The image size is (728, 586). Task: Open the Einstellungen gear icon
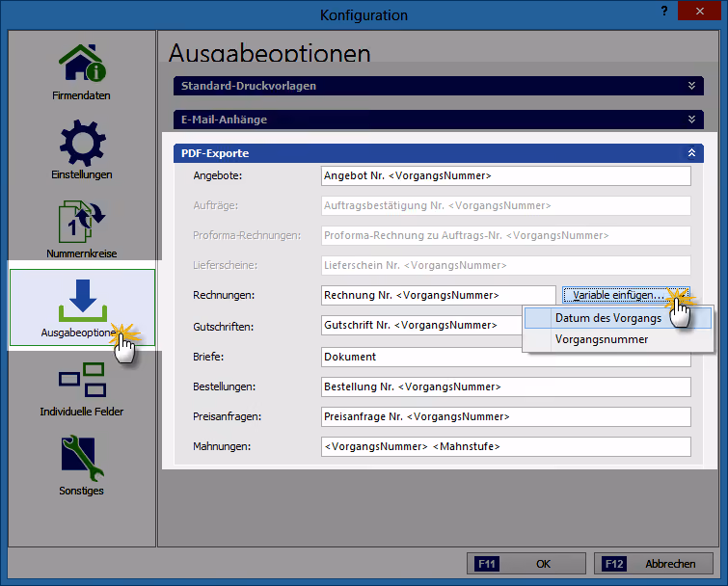click(x=82, y=143)
